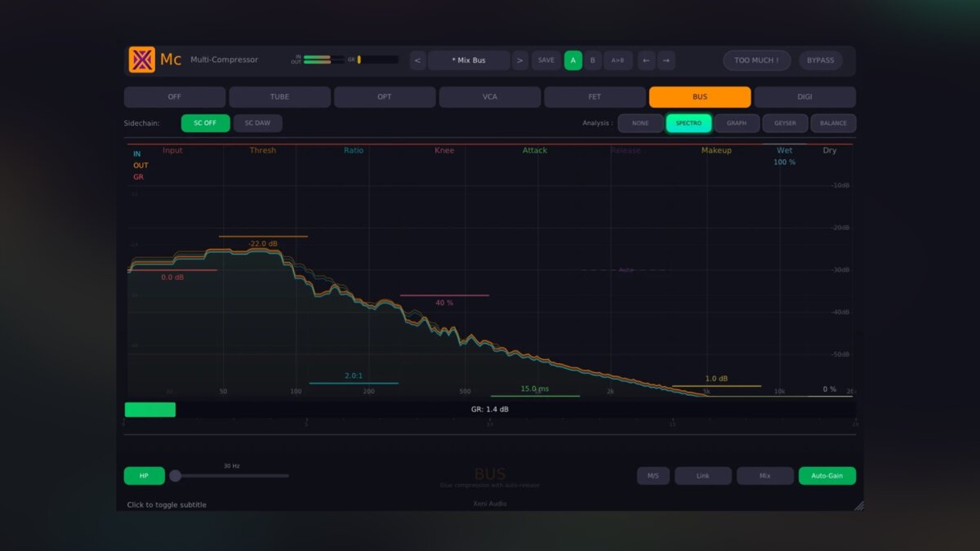Save the current preset
The width and height of the screenshot is (980, 551).
546,60
